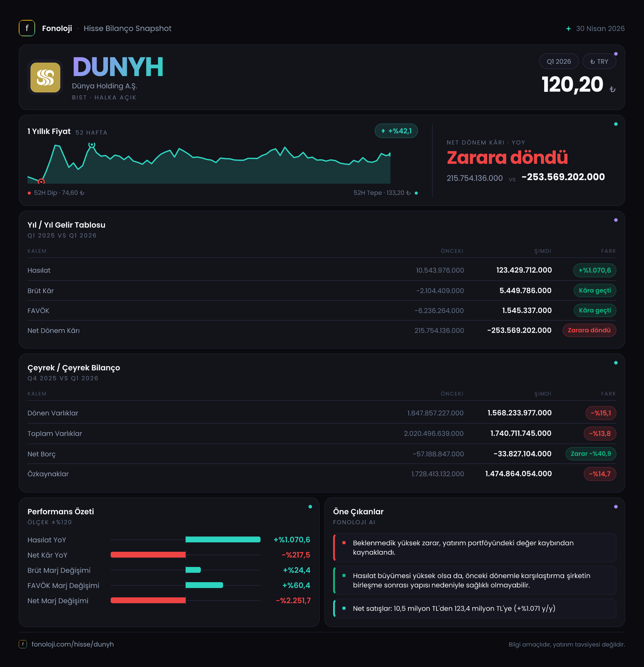This screenshot has width=644, height=667.
Task: Click the Net Borç current value -33.827.104.000
Action: coord(523,454)
